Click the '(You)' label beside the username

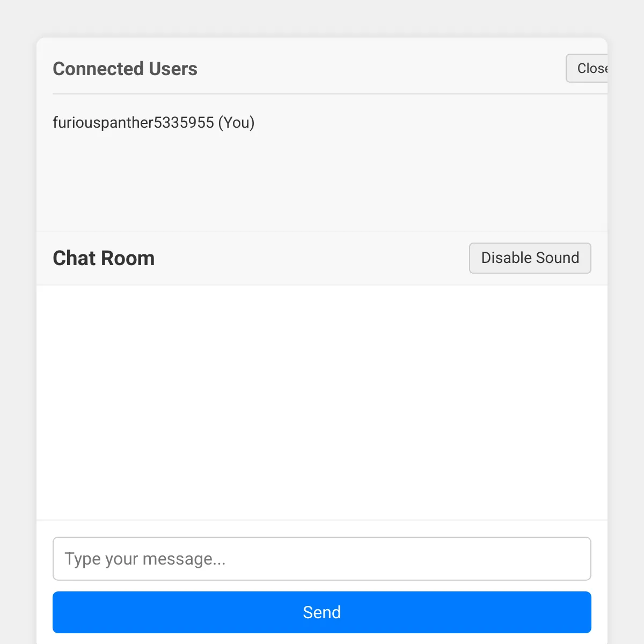coord(236,122)
